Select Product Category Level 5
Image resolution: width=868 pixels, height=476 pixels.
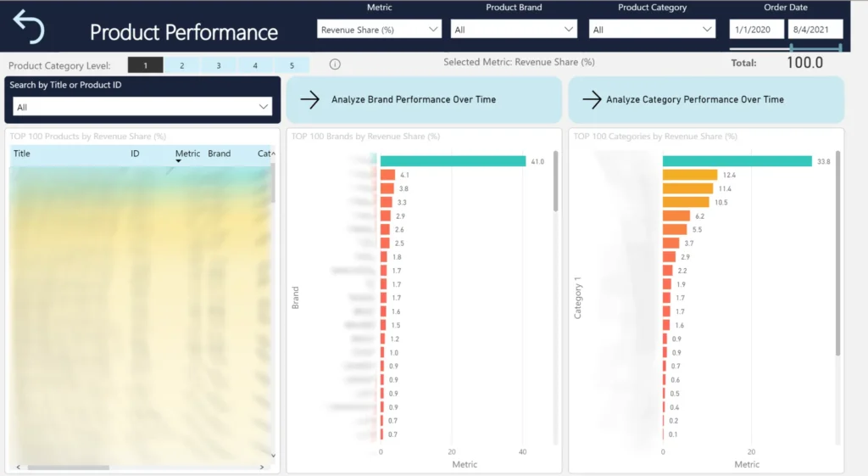pyautogui.click(x=292, y=65)
